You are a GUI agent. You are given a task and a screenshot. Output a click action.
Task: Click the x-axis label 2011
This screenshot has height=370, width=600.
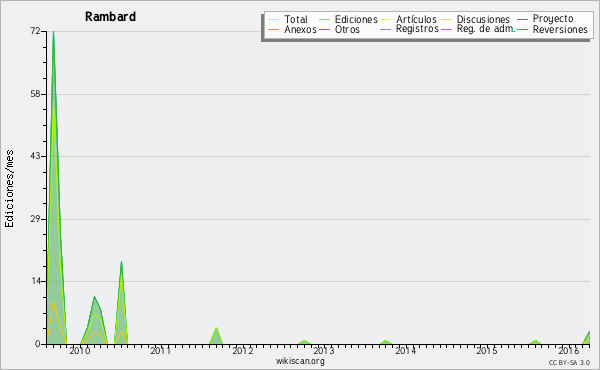pyautogui.click(x=161, y=350)
